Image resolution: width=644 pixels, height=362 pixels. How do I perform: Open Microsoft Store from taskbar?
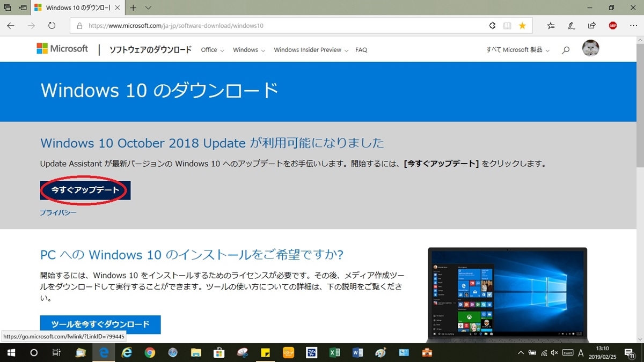219,352
